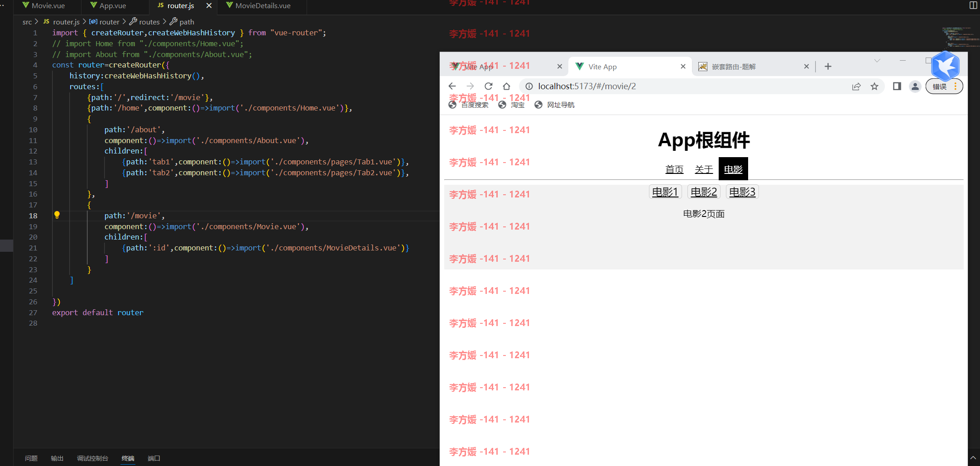This screenshot has width=980, height=466.
Task: Click the createWebHashHistory() call on line 5
Action: click(152, 76)
